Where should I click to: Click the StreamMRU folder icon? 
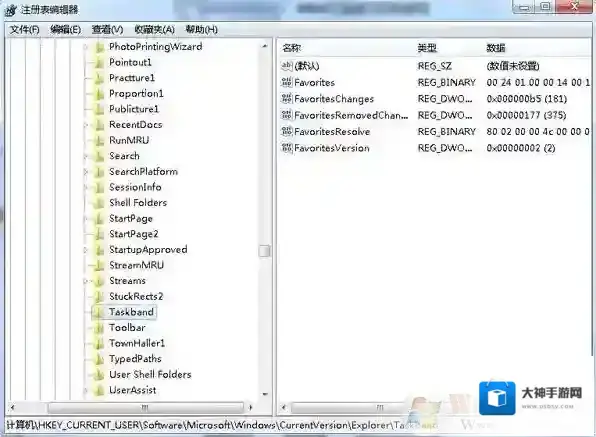(x=99, y=265)
